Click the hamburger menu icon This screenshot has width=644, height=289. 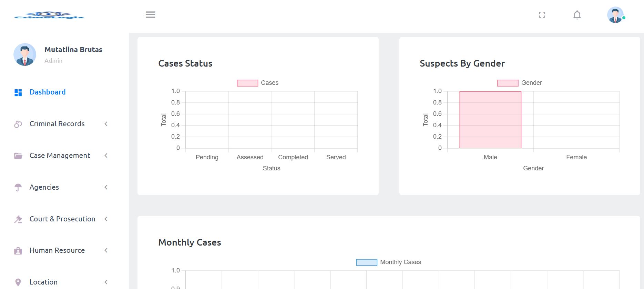tap(150, 15)
